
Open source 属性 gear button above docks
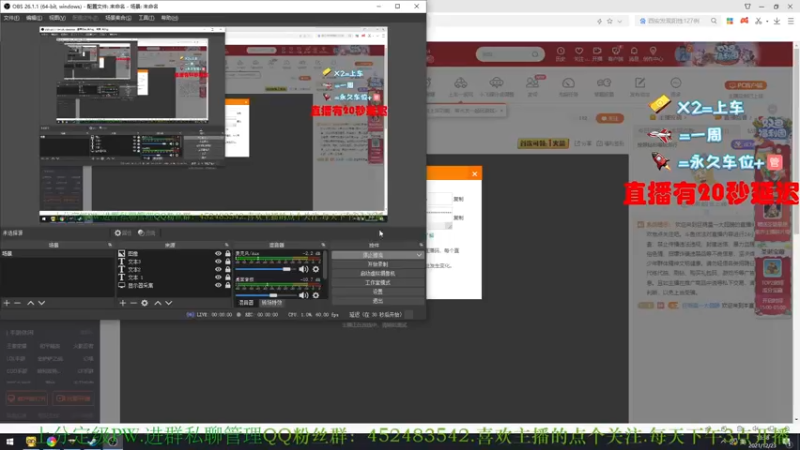123,233
